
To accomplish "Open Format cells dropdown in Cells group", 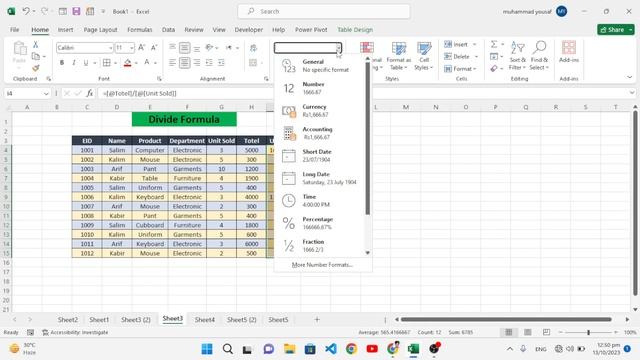I will coord(460,69).
